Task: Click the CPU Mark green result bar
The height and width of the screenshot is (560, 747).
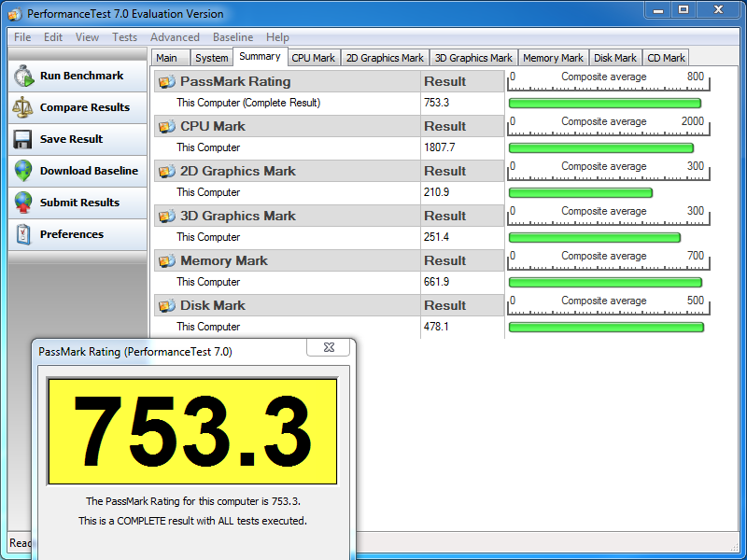Action: (x=601, y=148)
